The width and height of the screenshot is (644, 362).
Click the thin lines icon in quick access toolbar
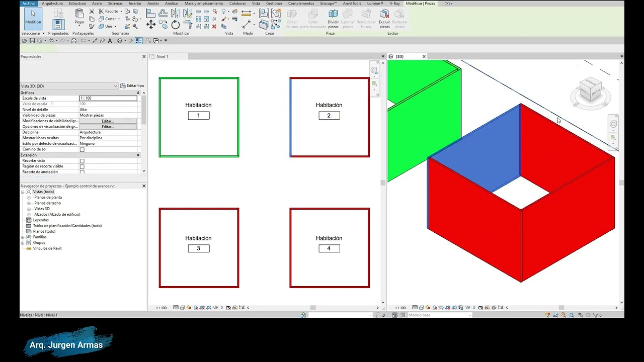(138, 41)
